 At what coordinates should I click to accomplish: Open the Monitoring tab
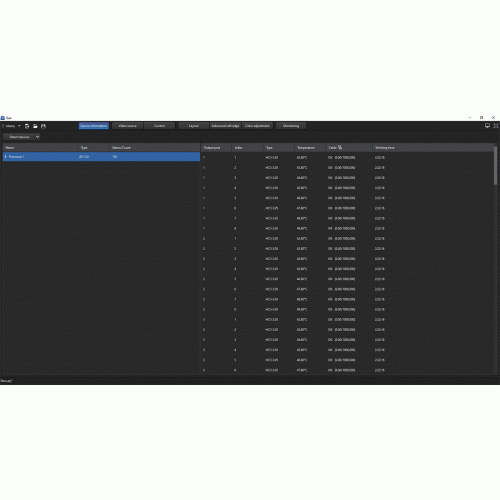[291, 126]
